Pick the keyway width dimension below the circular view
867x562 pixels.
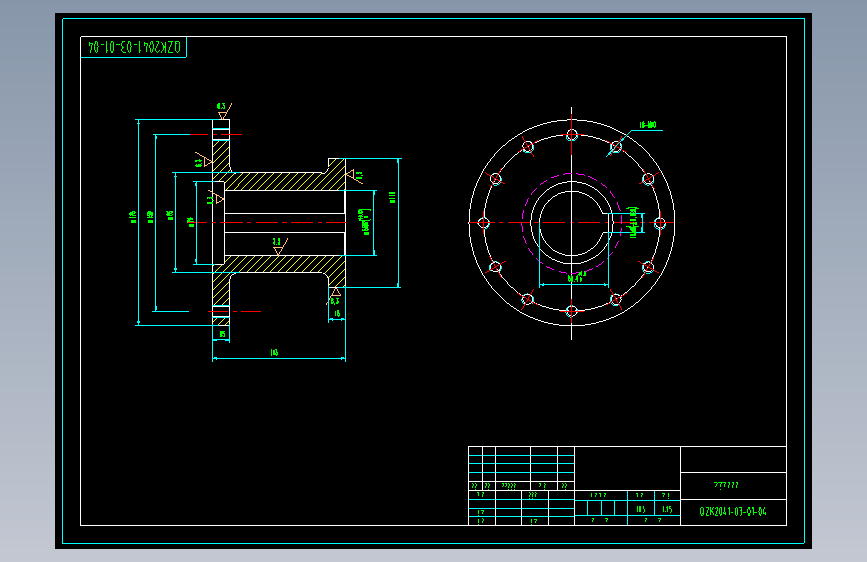click(576, 278)
